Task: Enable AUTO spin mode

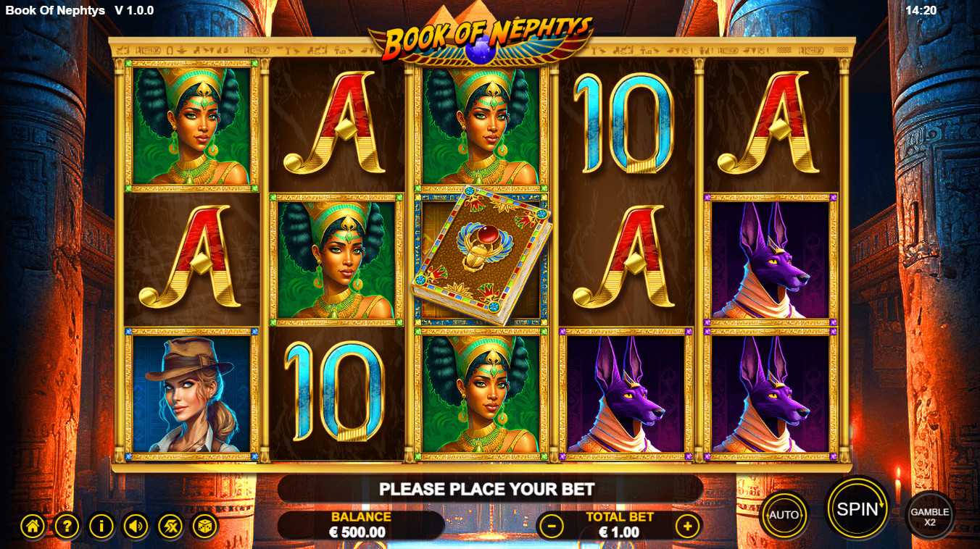Action: [784, 515]
